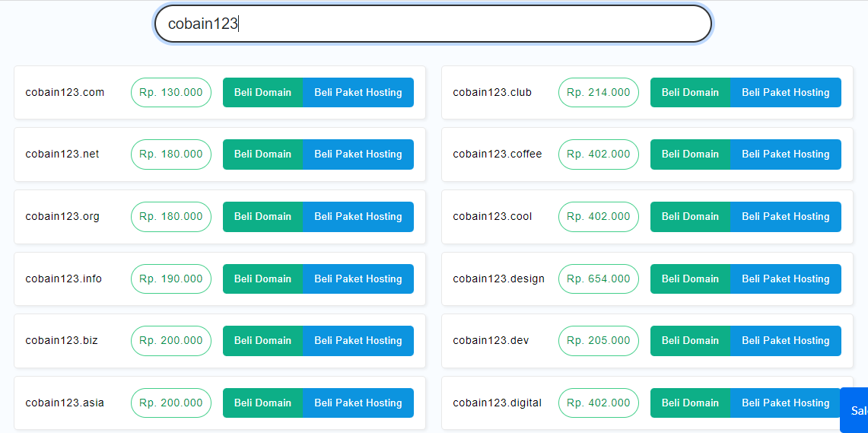This screenshot has height=433, width=868.
Task: Click the cobain123.info domain name
Action: click(64, 279)
